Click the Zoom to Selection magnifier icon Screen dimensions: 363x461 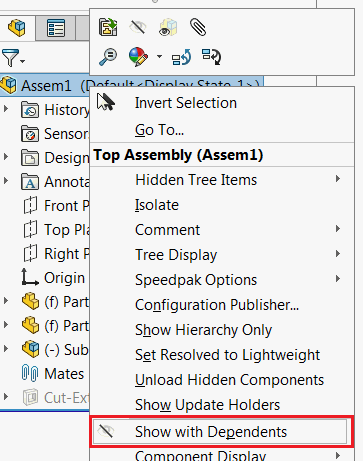108,57
